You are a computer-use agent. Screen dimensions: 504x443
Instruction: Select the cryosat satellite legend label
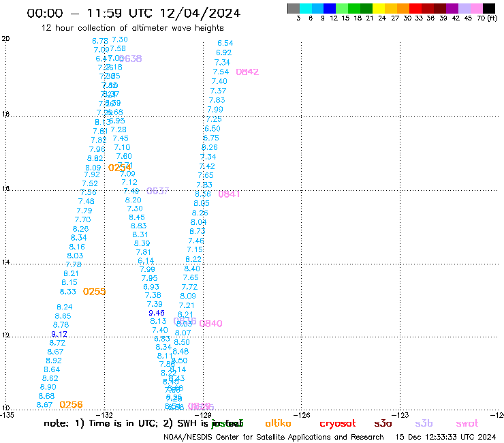pos(338,424)
